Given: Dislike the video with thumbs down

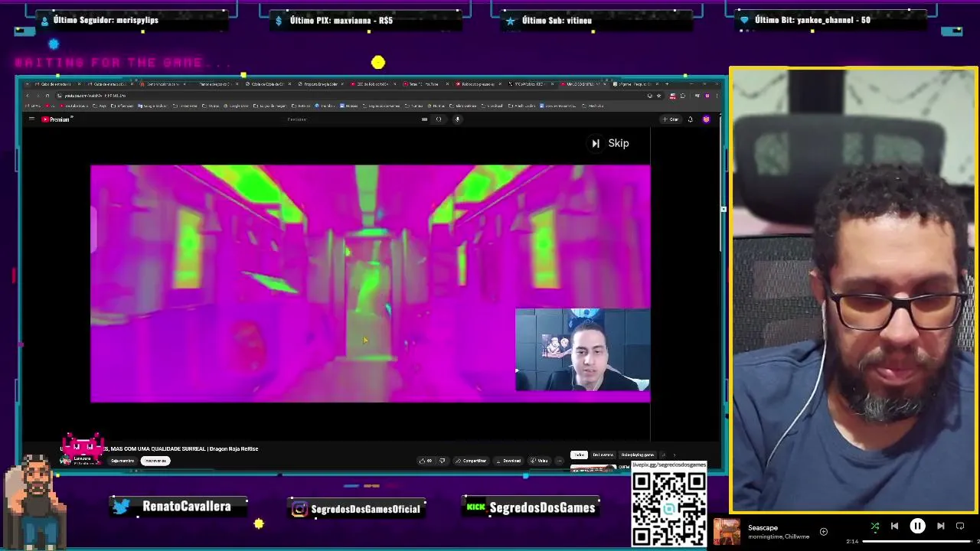Looking at the screenshot, I should point(442,461).
